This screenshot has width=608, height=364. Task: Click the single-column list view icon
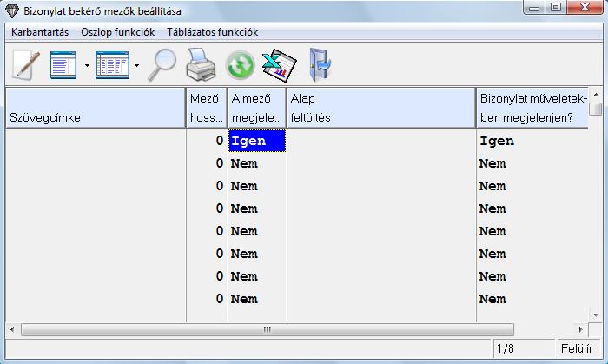(x=63, y=65)
